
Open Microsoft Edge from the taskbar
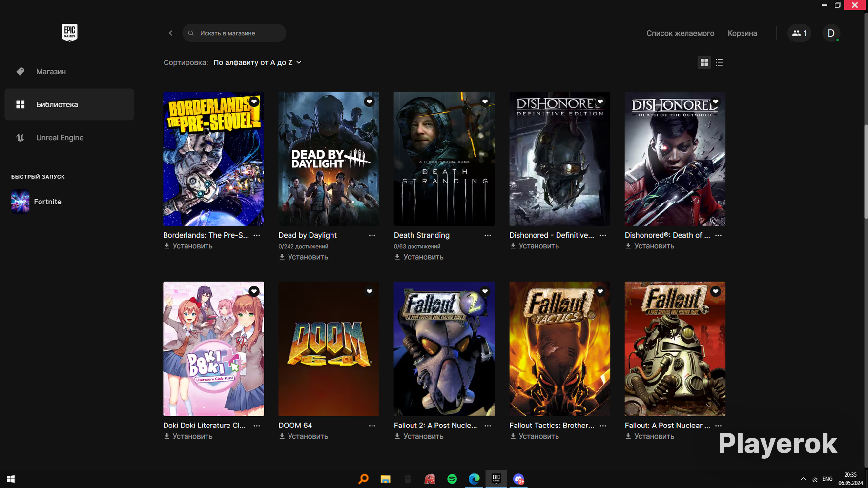pyautogui.click(x=474, y=479)
